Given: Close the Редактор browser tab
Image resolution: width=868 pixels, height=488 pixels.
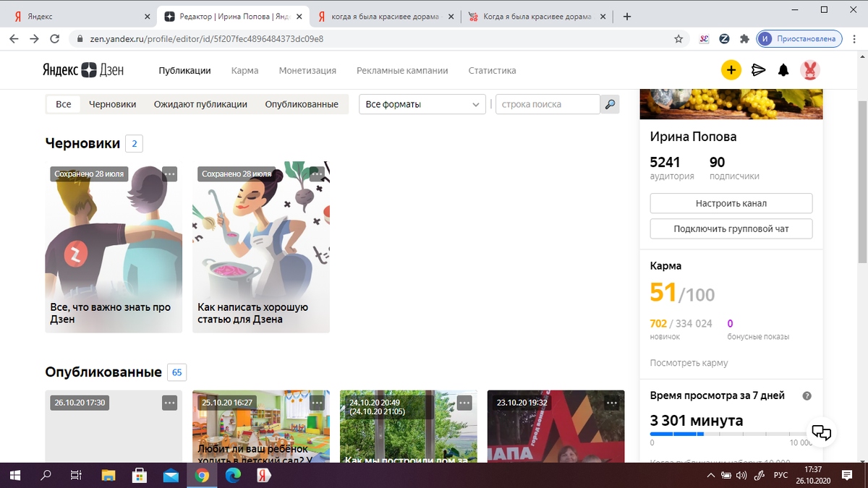Looking at the screenshot, I should [x=299, y=16].
